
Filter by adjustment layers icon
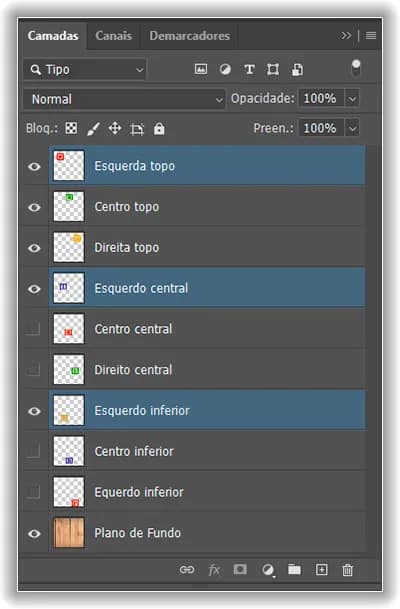coord(225,70)
